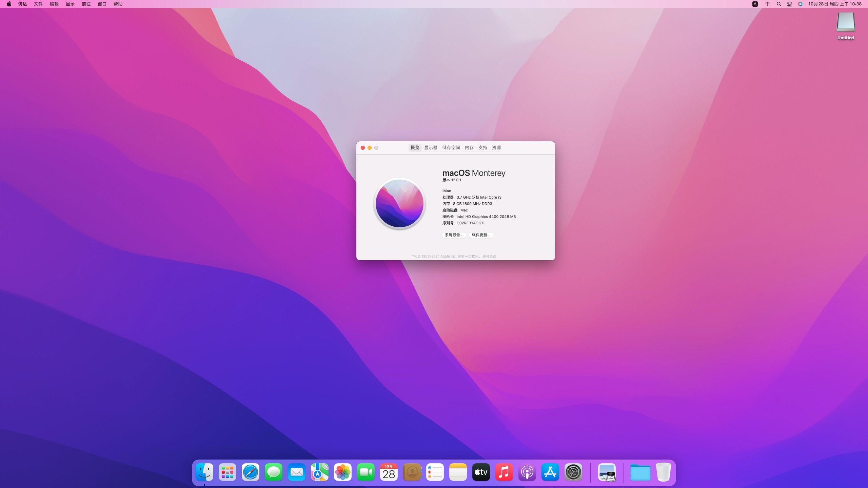Open Notes app in the Dock
The image size is (868, 488).
pyautogui.click(x=458, y=472)
